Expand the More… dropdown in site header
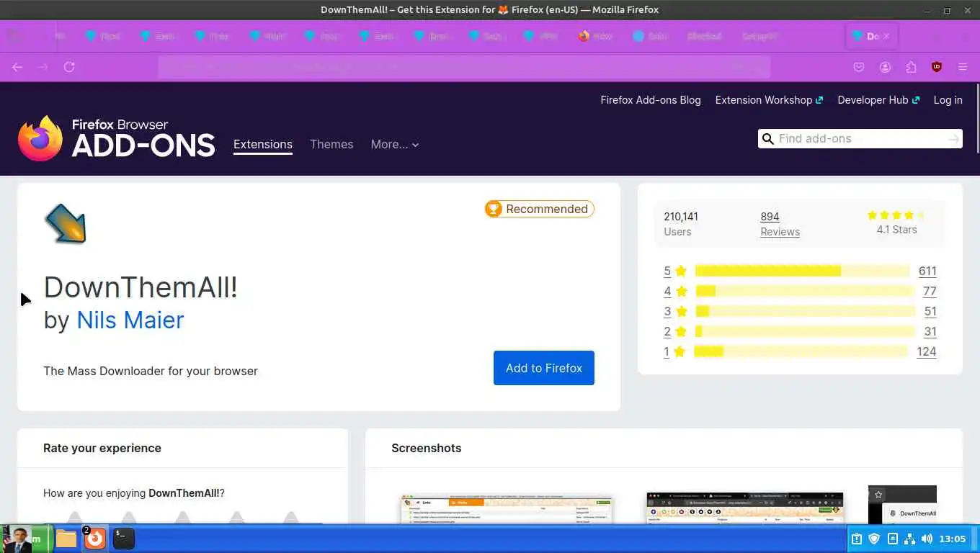 [395, 145]
